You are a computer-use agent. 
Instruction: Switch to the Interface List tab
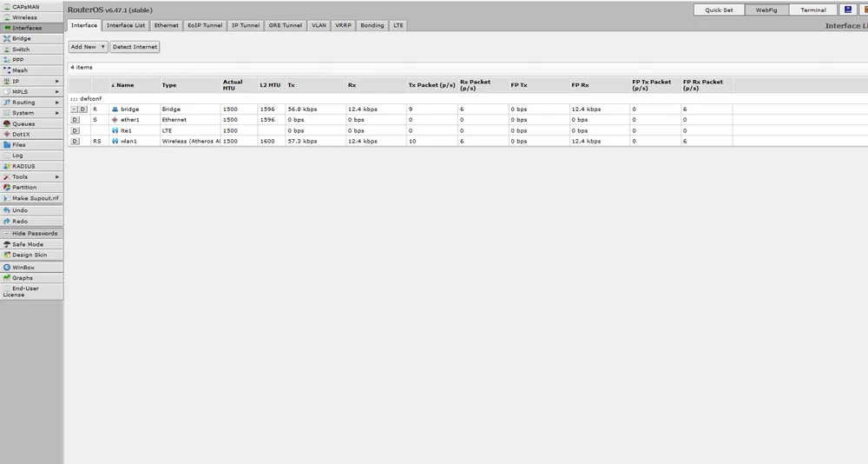point(126,25)
